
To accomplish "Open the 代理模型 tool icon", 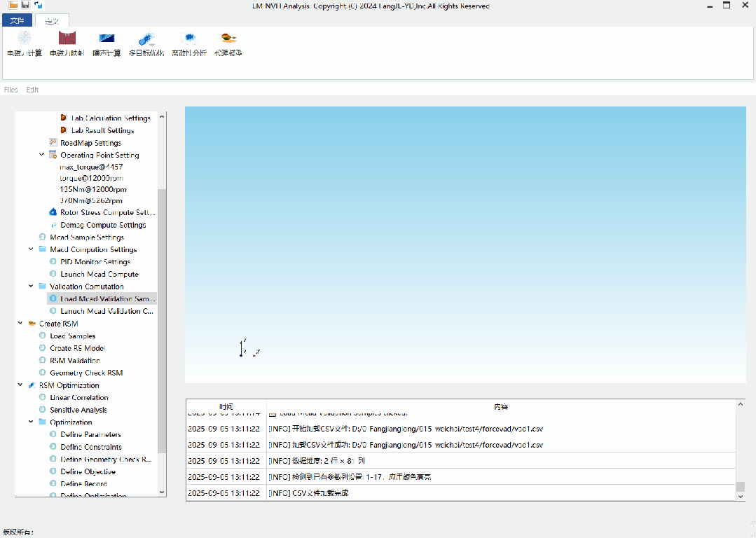I will click(228, 39).
